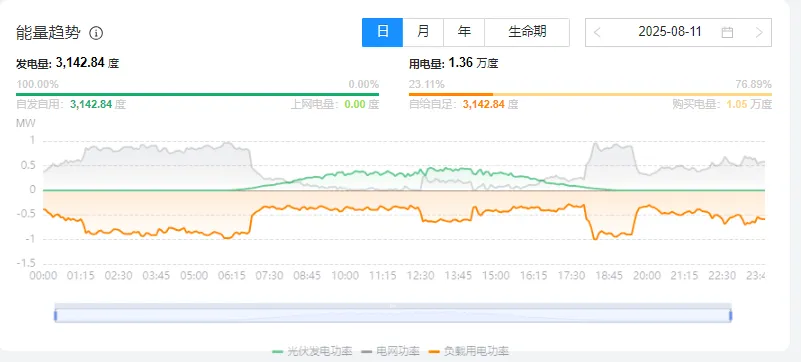Go to the previous day arrow

coord(597,33)
